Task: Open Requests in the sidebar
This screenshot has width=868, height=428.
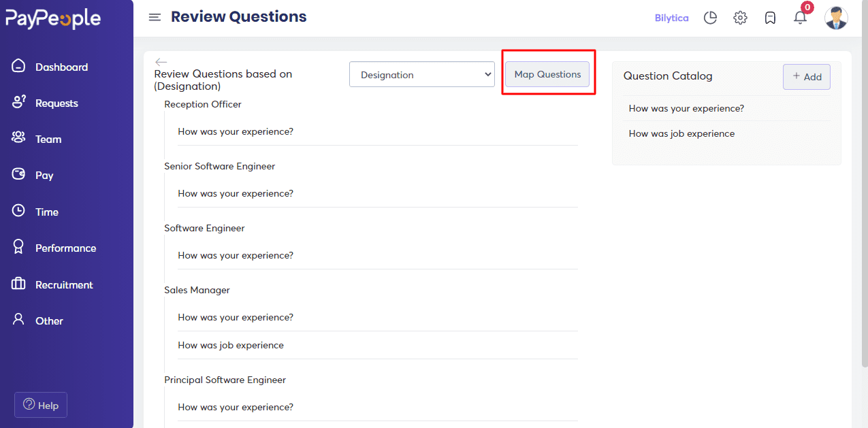Action: click(57, 103)
